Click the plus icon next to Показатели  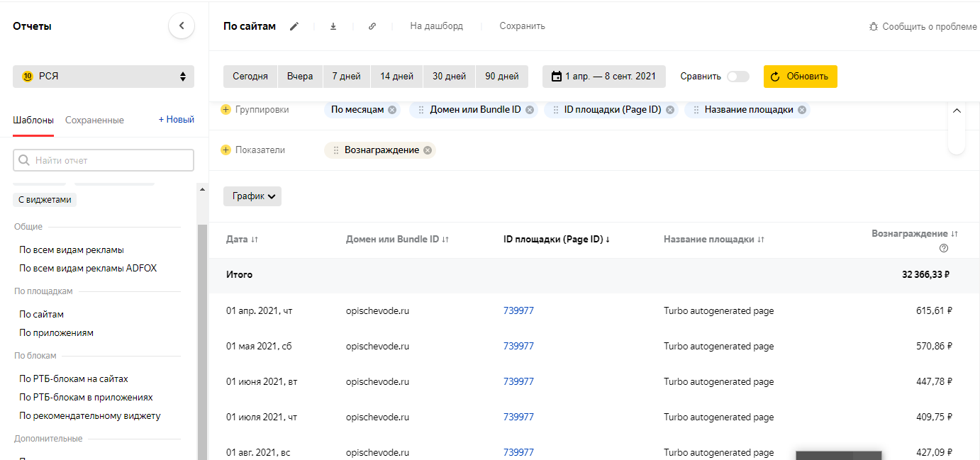pos(226,150)
